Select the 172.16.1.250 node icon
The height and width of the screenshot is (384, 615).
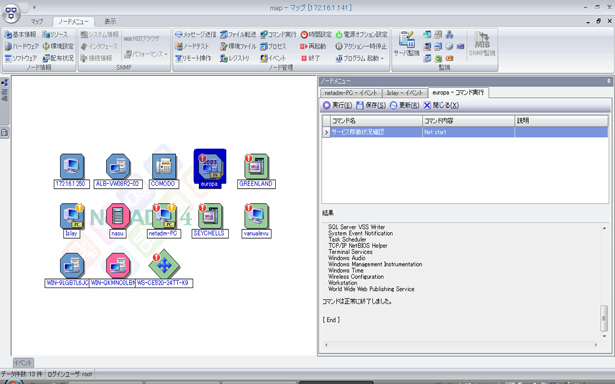pyautogui.click(x=72, y=166)
